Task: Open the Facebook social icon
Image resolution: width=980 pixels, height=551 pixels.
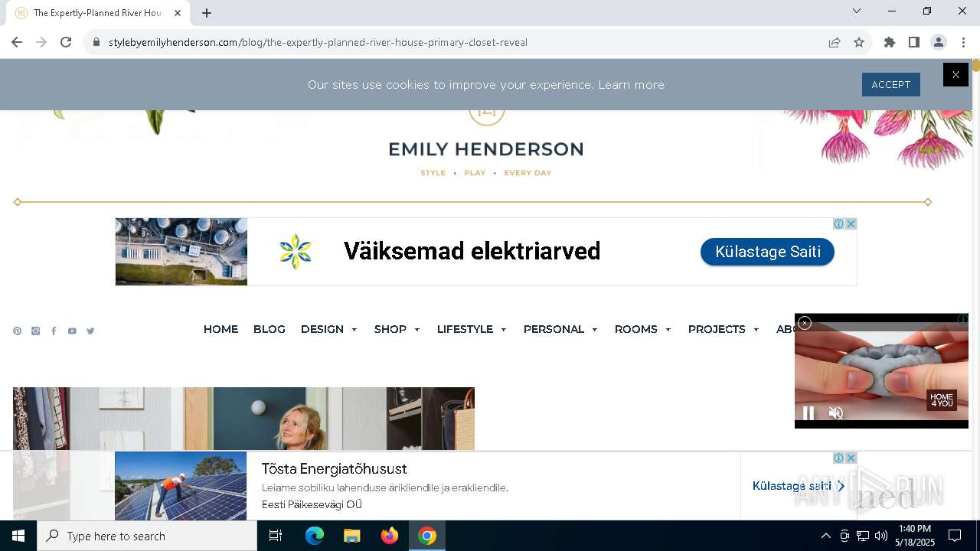Action: [x=54, y=331]
